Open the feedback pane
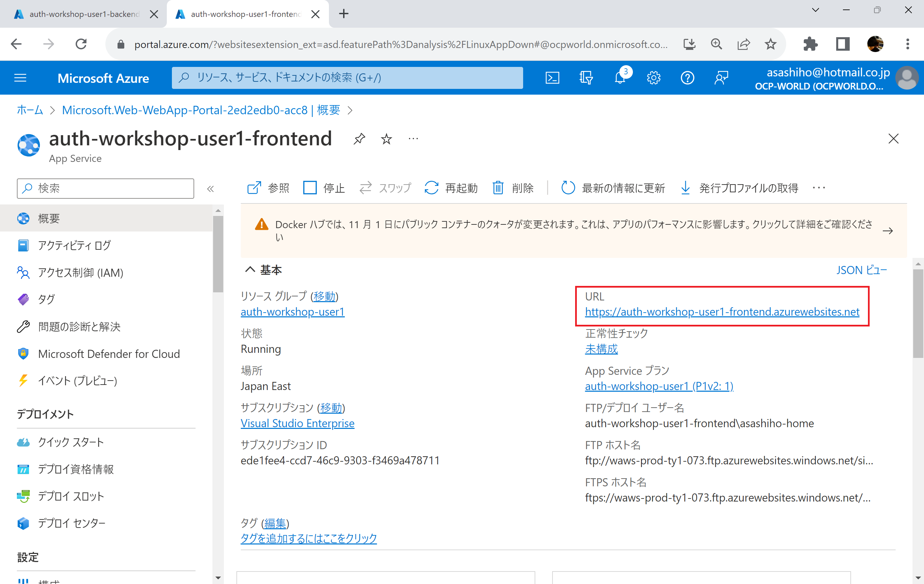The image size is (924, 584). (x=721, y=77)
